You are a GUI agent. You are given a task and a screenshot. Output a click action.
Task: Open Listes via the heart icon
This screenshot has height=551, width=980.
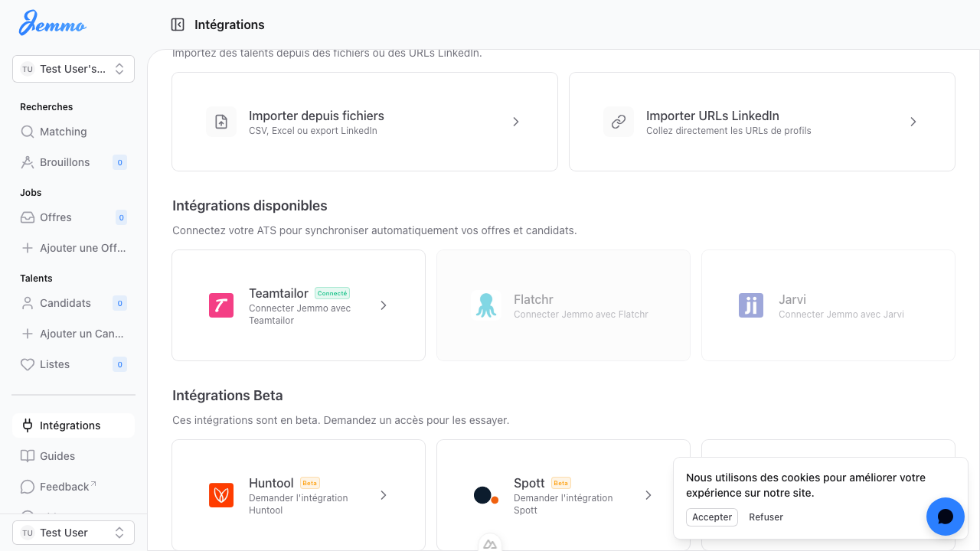28,364
